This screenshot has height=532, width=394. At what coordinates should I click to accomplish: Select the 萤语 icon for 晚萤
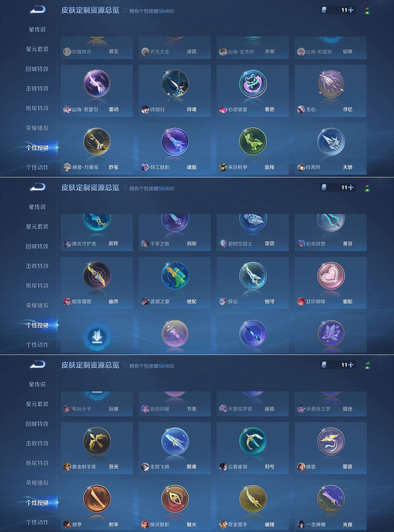pos(331,441)
